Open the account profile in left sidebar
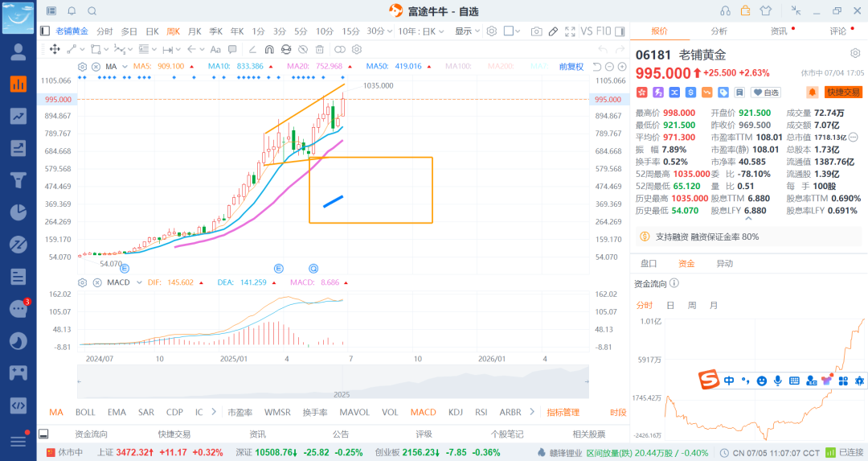The image size is (868, 461). pos(18,51)
